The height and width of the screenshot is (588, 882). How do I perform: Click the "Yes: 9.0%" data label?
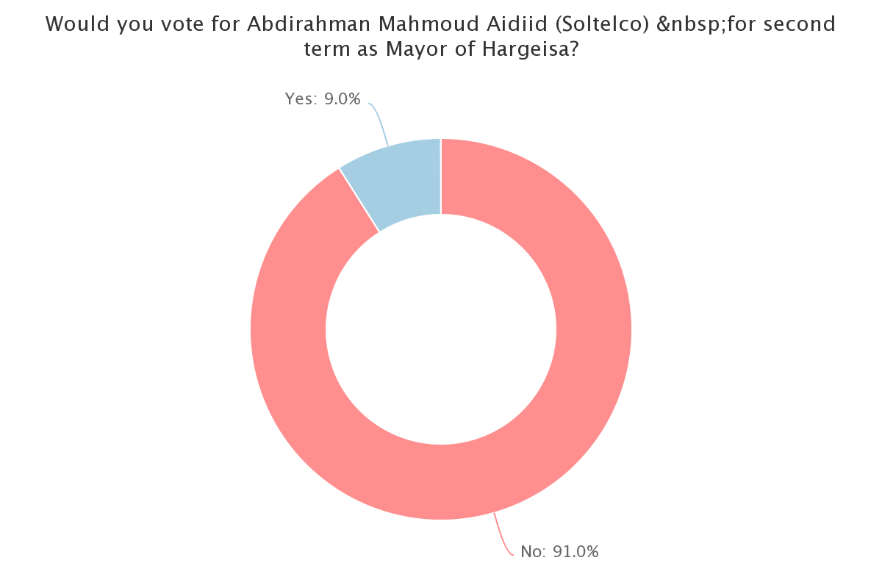pyautogui.click(x=323, y=99)
